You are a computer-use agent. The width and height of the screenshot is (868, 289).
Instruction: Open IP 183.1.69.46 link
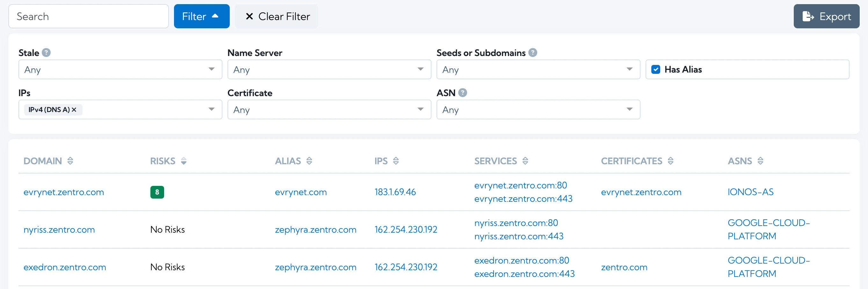395,192
